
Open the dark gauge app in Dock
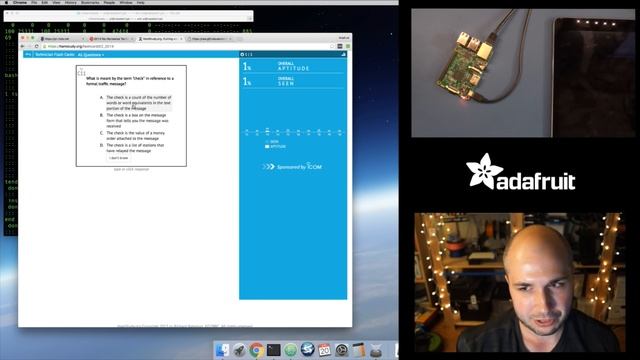click(x=342, y=350)
